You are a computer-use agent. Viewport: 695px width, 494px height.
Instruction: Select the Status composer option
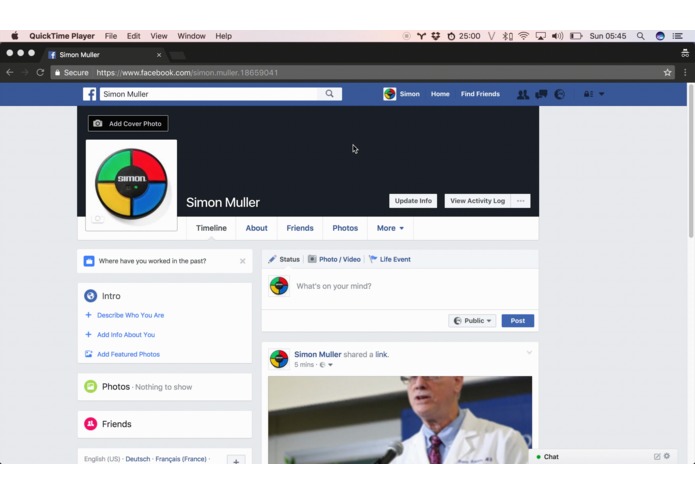284,259
